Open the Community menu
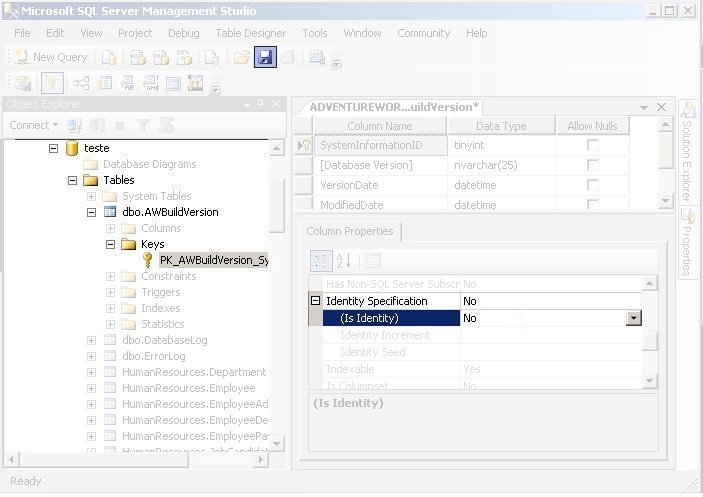The height and width of the screenshot is (497, 703). click(x=423, y=33)
